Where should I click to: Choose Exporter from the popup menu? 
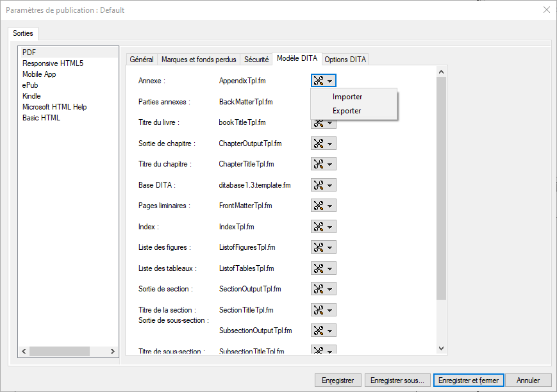pos(347,111)
